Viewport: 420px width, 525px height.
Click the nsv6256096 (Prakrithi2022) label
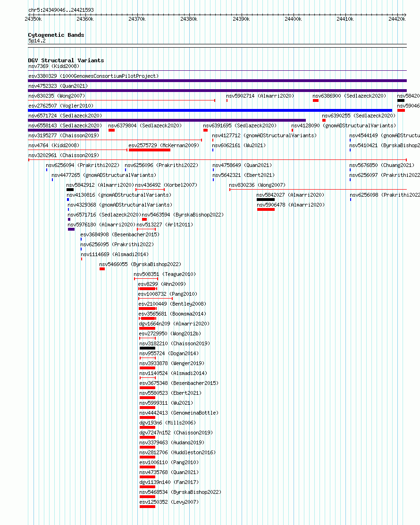[x=161, y=166]
